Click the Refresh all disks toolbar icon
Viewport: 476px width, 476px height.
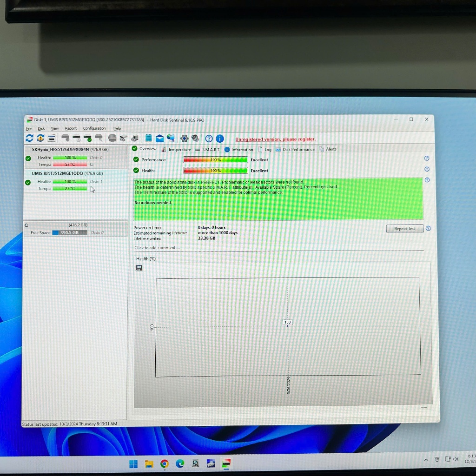point(29,138)
